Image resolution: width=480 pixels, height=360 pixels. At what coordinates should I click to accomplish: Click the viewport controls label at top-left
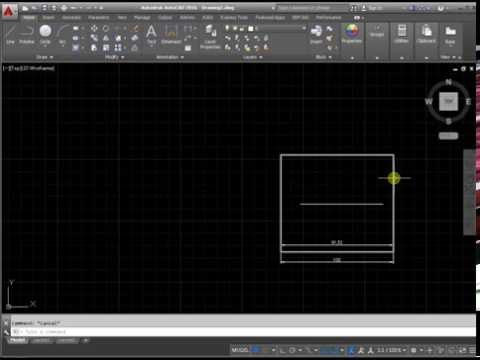click(29, 68)
